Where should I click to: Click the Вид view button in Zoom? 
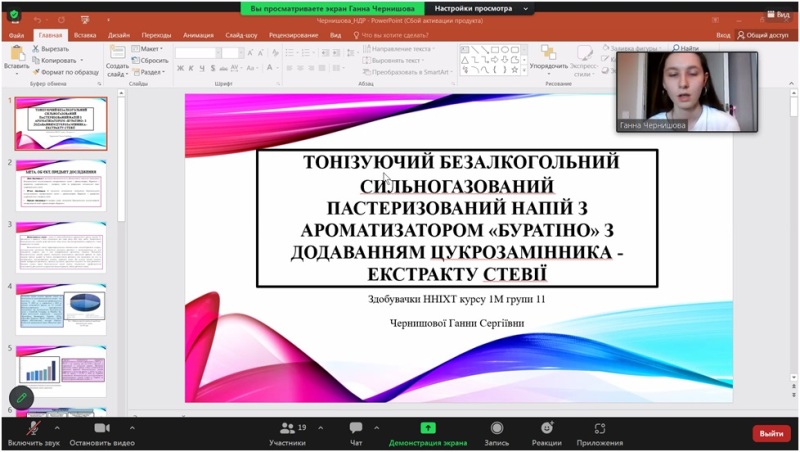coord(778,14)
